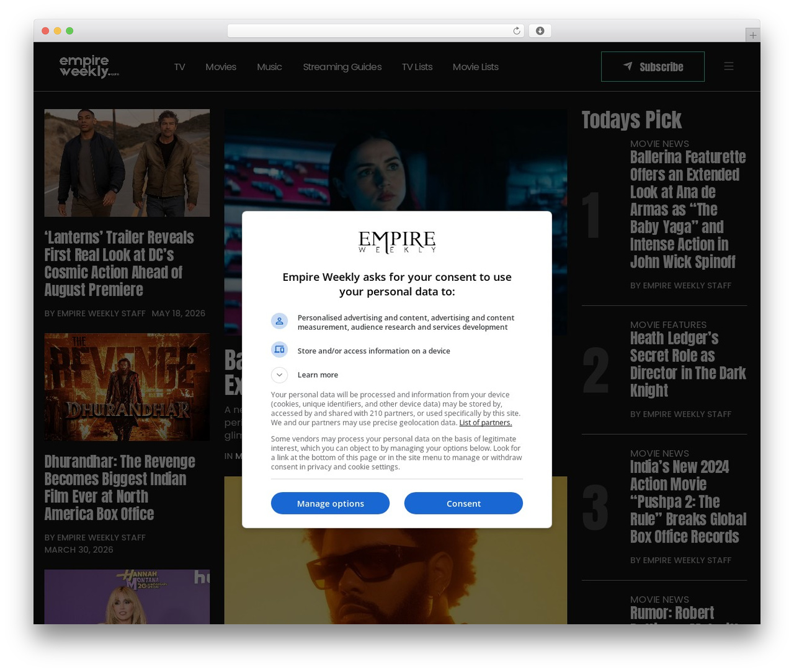Click the Manage options button
This screenshot has width=794, height=672.
click(330, 503)
